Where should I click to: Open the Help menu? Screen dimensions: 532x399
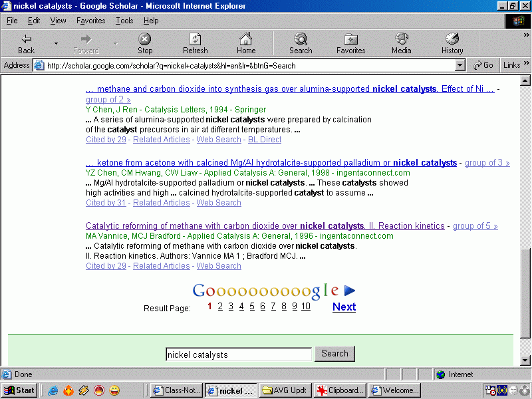coord(151,21)
